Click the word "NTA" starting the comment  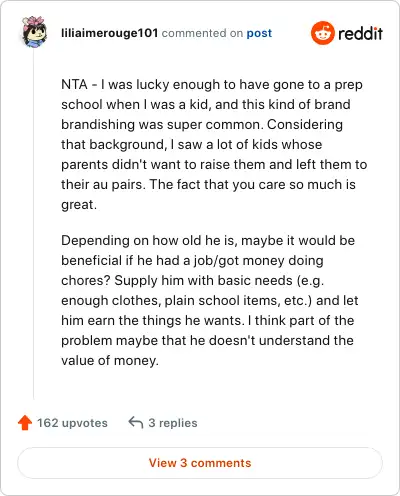(74, 84)
